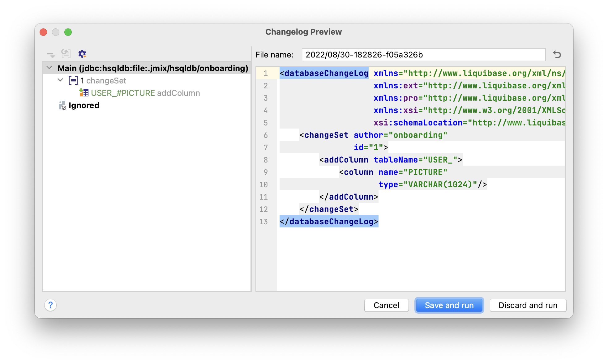
Task: Click the green zoom window button
Action: pos(68,32)
